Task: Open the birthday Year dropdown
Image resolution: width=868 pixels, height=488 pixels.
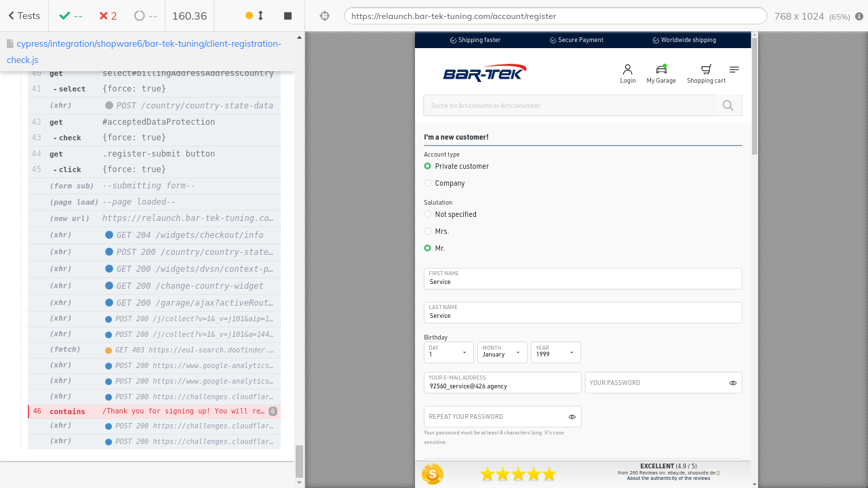Action: (x=555, y=352)
